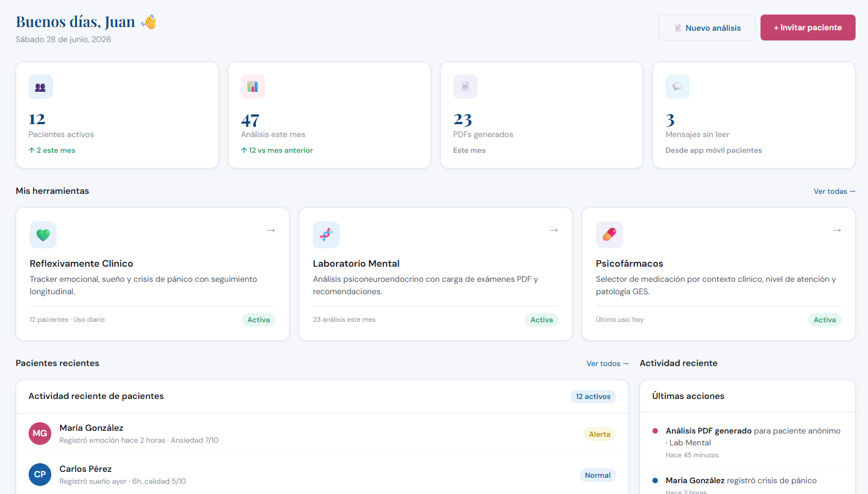868x494 pixels.
Task: Open the Laboratorio Mental tool title
Action: point(356,263)
